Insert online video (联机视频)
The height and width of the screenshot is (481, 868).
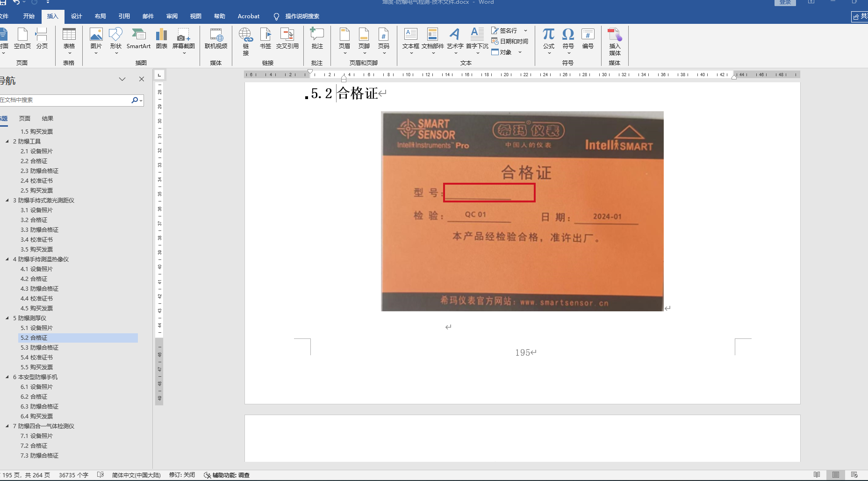[216, 39]
